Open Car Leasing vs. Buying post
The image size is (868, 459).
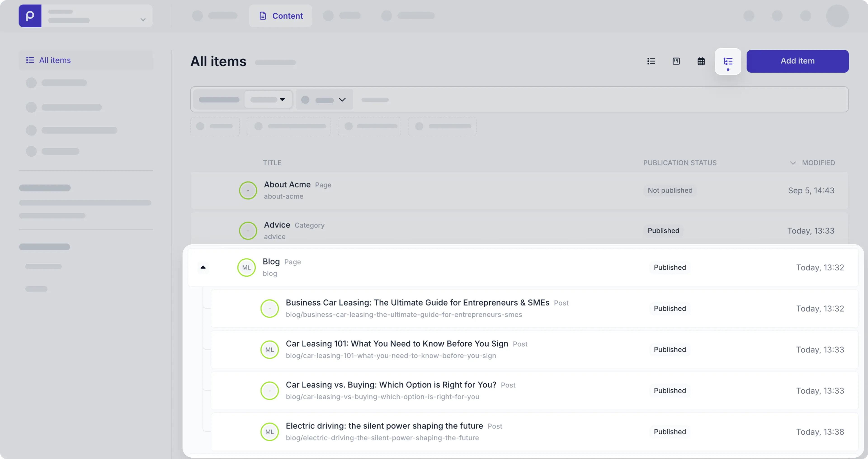coord(391,385)
